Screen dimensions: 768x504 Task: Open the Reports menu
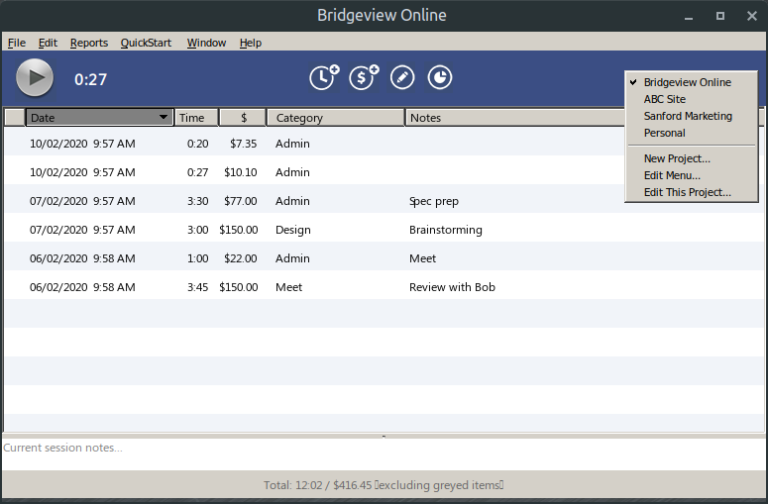(89, 43)
